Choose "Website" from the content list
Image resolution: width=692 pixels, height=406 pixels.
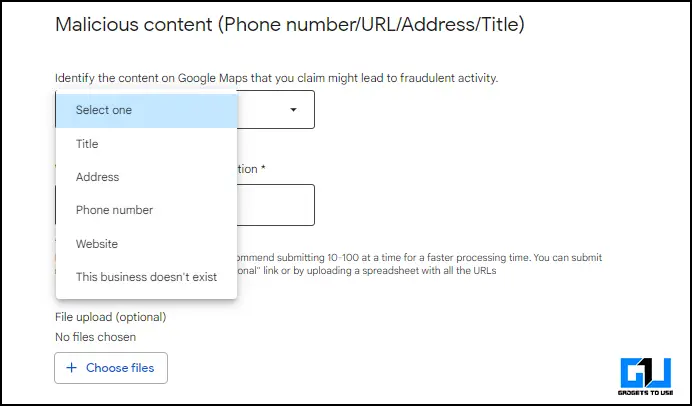click(x=147, y=244)
